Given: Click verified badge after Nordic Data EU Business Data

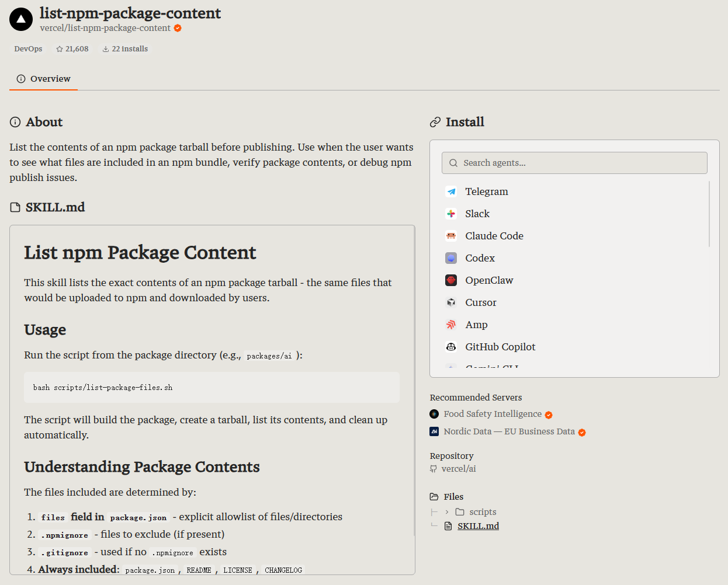Looking at the screenshot, I should [582, 433].
